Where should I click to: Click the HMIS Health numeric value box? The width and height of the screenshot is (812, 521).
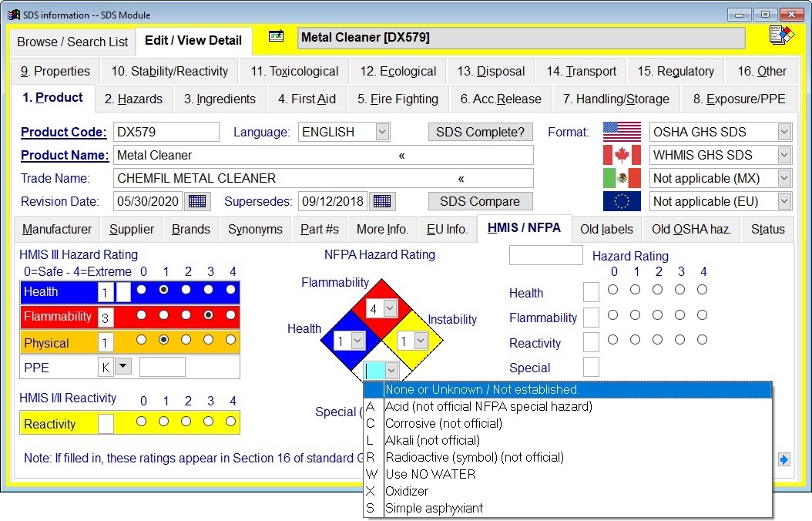106,293
